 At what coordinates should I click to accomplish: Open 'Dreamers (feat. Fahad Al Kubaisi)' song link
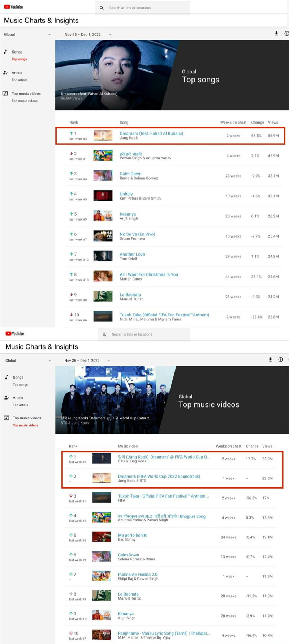(x=151, y=133)
